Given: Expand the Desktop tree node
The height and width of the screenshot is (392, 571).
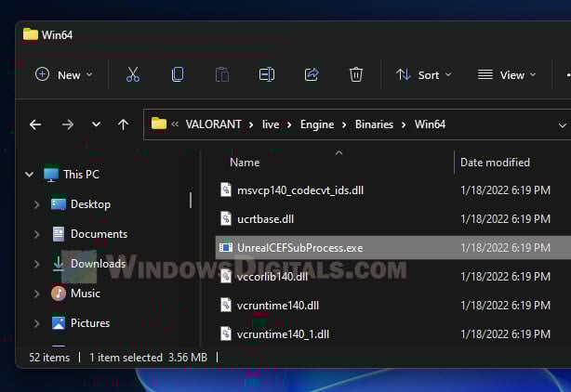Looking at the screenshot, I should tap(36, 204).
